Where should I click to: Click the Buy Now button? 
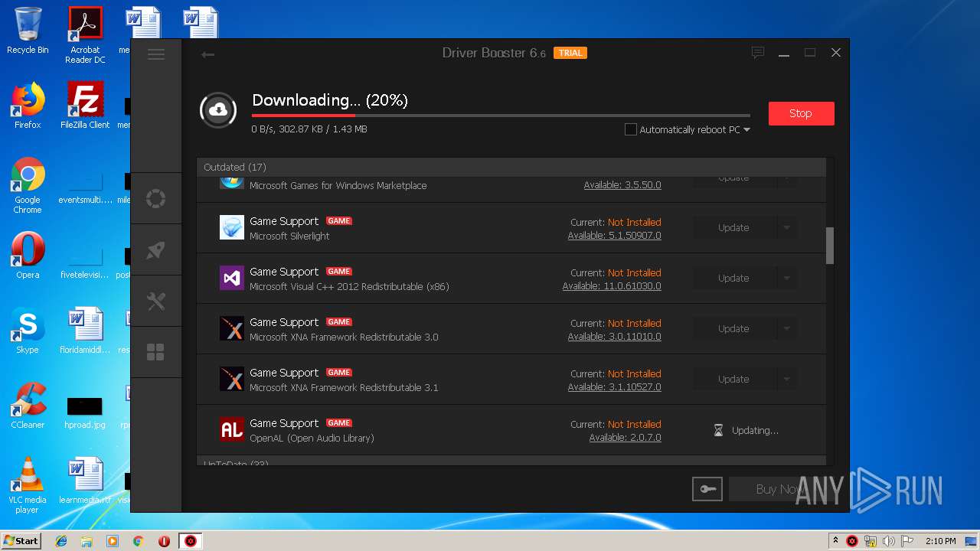[x=779, y=489]
